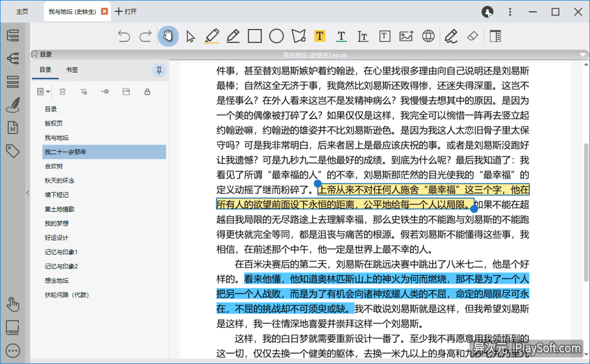Open the more options ellipsis sidebar icon

point(13,351)
